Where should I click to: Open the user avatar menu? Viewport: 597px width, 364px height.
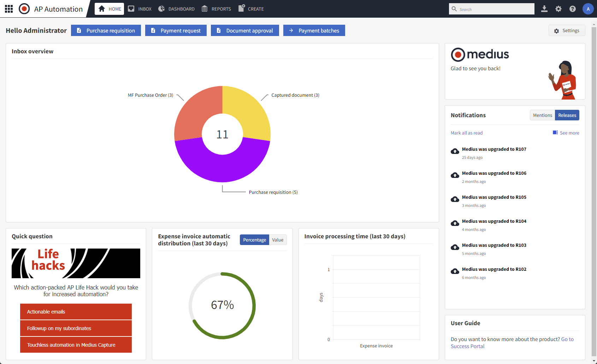tap(588, 9)
